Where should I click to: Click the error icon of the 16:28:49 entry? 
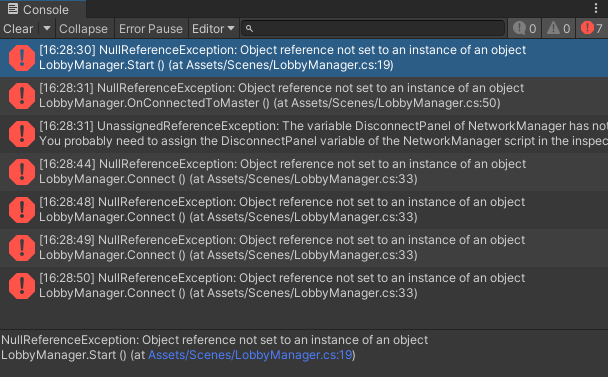(22, 248)
